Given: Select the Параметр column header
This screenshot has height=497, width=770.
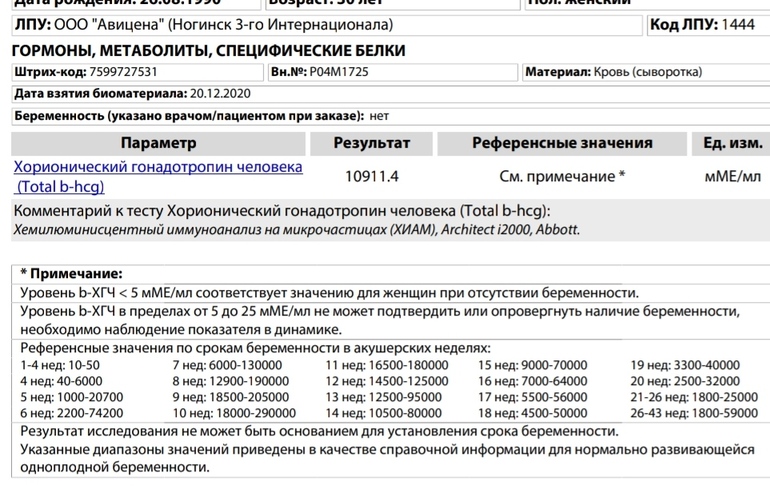Looking at the screenshot, I should click(x=158, y=143).
